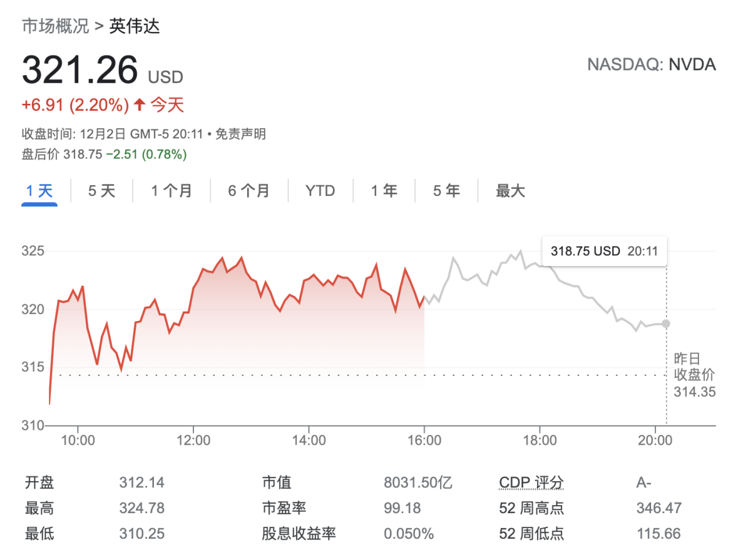Select the 5 年 range tab
The width and height of the screenshot is (748, 560).
tap(446, 191)
